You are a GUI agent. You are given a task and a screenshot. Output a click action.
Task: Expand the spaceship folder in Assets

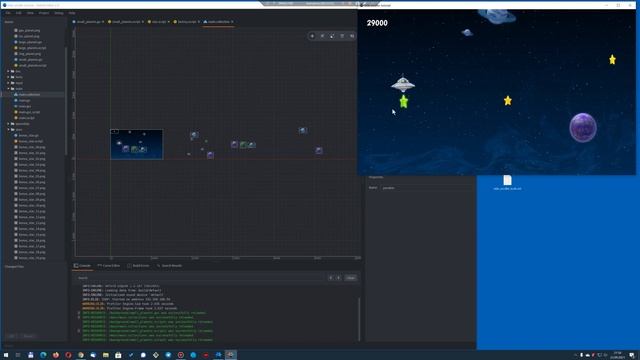coord(9,124)
